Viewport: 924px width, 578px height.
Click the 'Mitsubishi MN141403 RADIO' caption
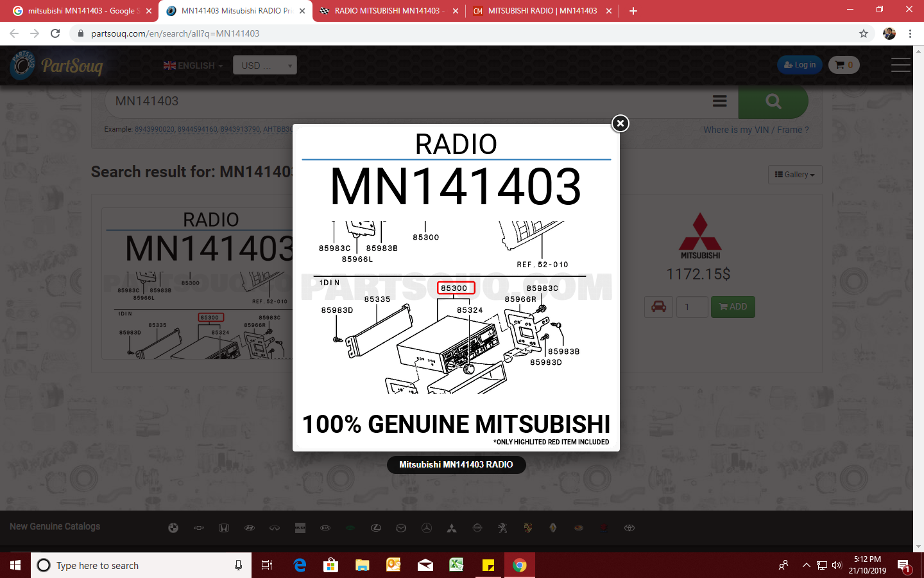(x=456, y=464)
